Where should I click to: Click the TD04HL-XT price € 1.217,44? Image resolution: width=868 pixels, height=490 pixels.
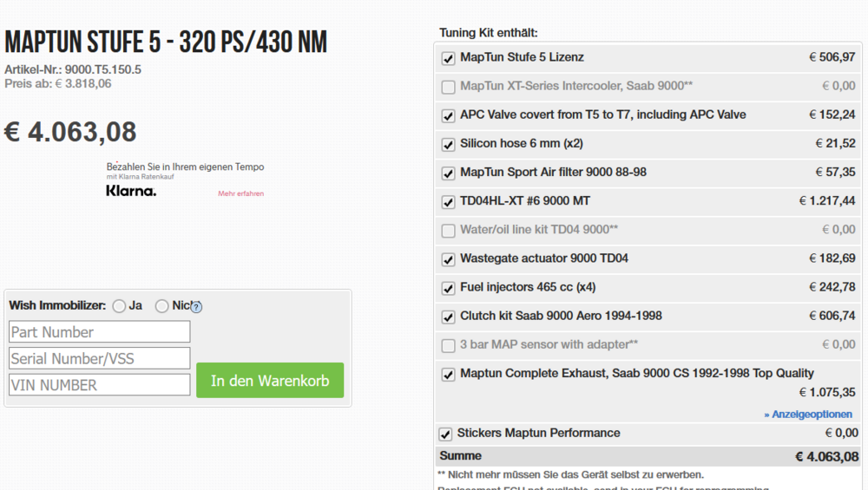(x=827, y=200)
